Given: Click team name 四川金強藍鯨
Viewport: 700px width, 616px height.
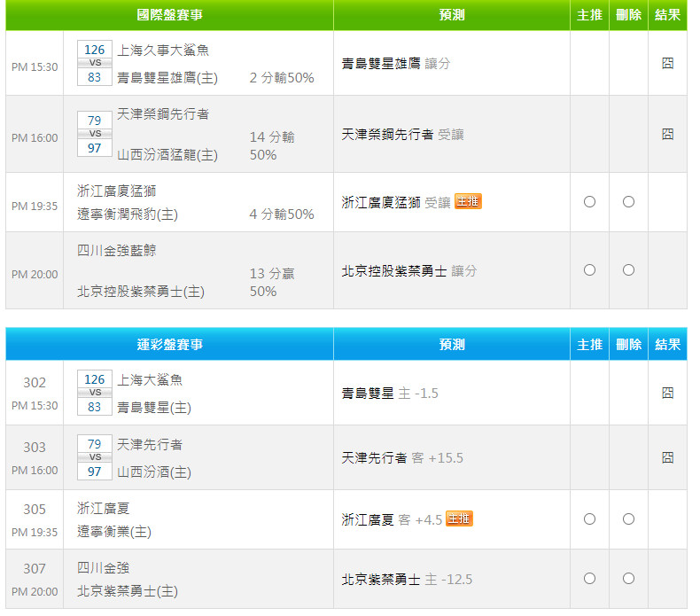Looking at the screenshot, I should click(x=116, y=250).
